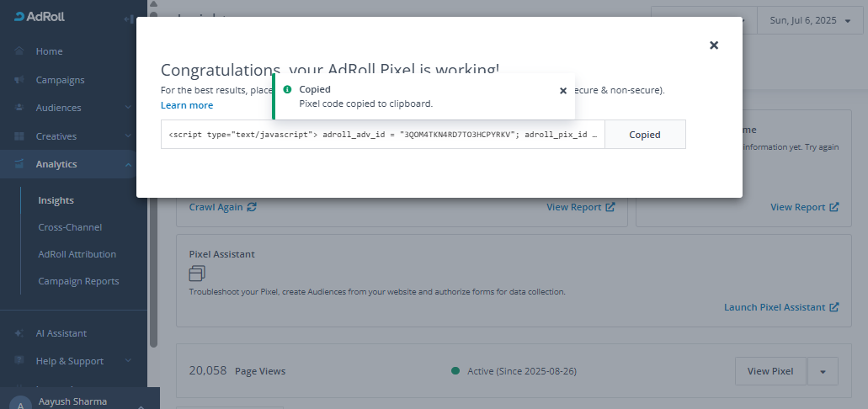Click the AdRoll logo
Image resolution: width=868 pixels, height=409 pixels.
coord(42,18)
